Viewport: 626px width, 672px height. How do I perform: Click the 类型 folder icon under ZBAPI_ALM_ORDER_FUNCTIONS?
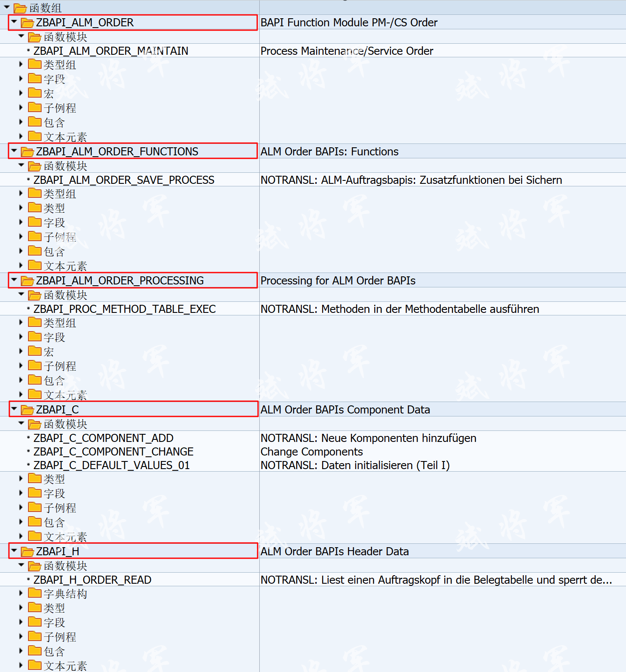(34, 208)
